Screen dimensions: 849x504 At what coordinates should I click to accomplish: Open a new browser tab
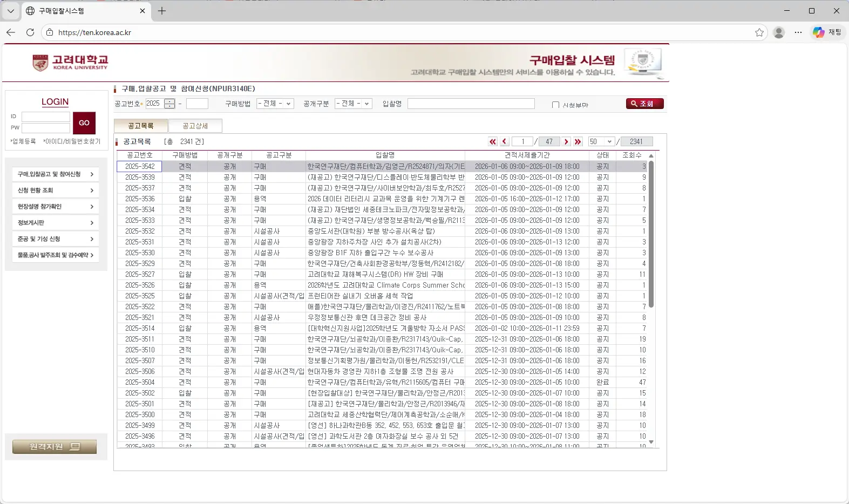click(162, 11)
